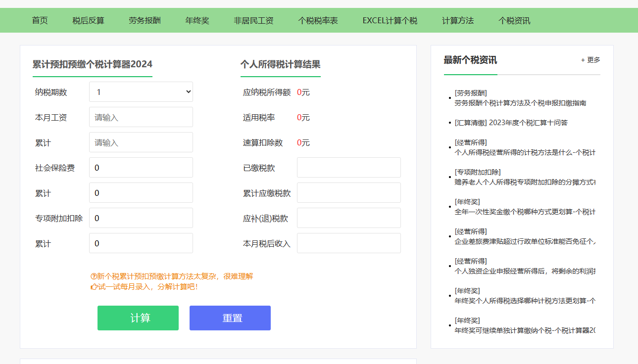Click the 已缴税款 result field

coord(348,168)
